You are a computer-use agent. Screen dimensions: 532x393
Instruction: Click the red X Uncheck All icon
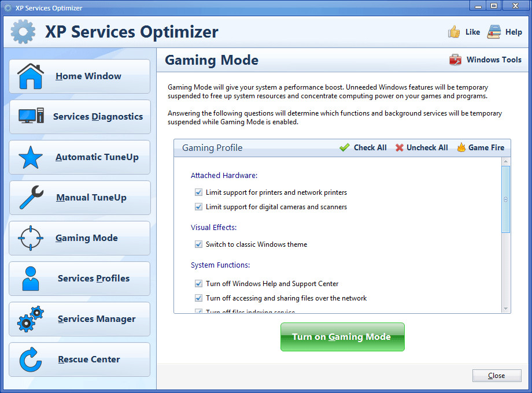click(400, 147)
